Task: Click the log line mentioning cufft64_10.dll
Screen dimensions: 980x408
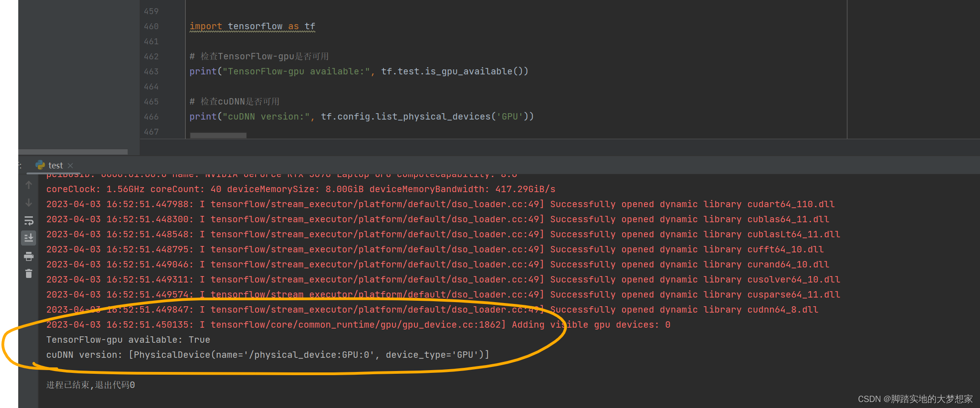Action: point(435,250)
